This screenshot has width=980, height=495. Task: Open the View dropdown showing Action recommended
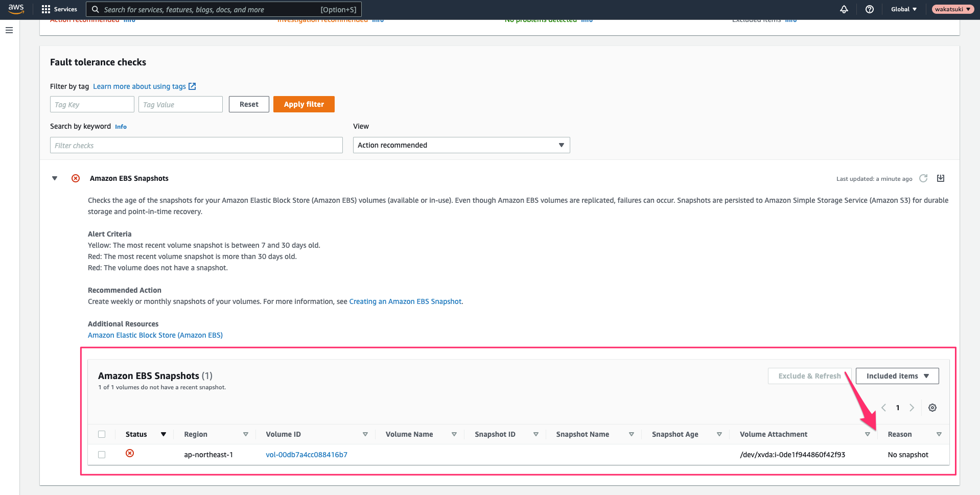461,145
